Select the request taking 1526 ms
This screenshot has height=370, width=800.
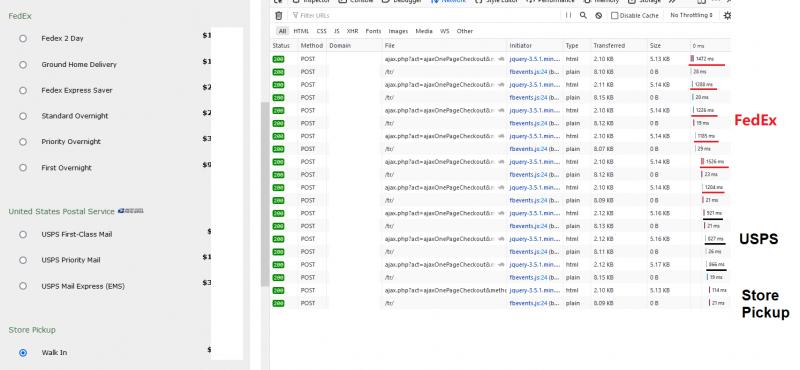tap(501, 162)
